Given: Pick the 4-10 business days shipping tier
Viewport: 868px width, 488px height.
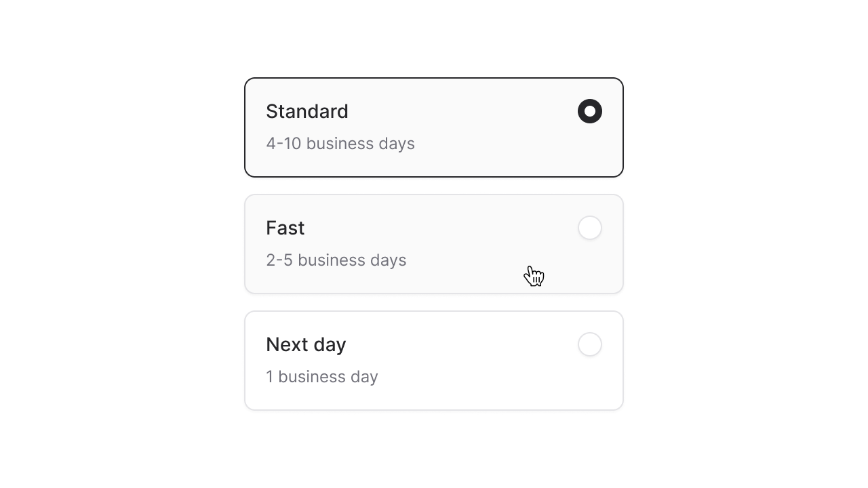Looking at the screenshot, I should tap(434, 129).
